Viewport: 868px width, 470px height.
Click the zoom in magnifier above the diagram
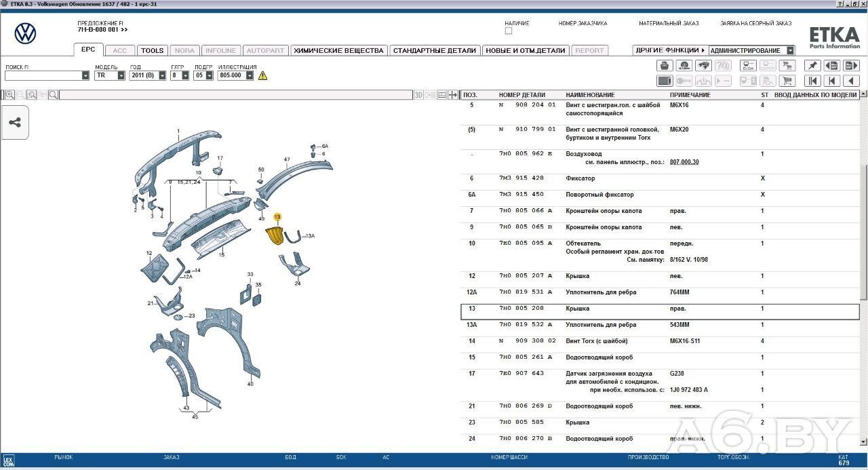pyautogui.click(x=10, y=95)
